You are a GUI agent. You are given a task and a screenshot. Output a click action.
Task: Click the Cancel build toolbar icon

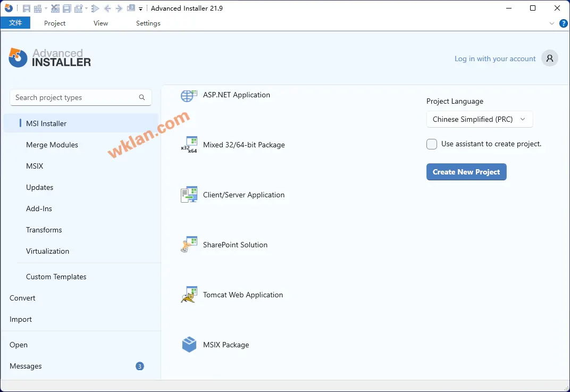click(x=55, y=9)
